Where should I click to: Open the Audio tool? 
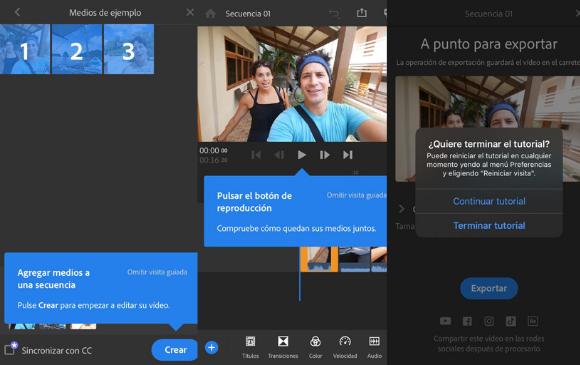(374, 347)
